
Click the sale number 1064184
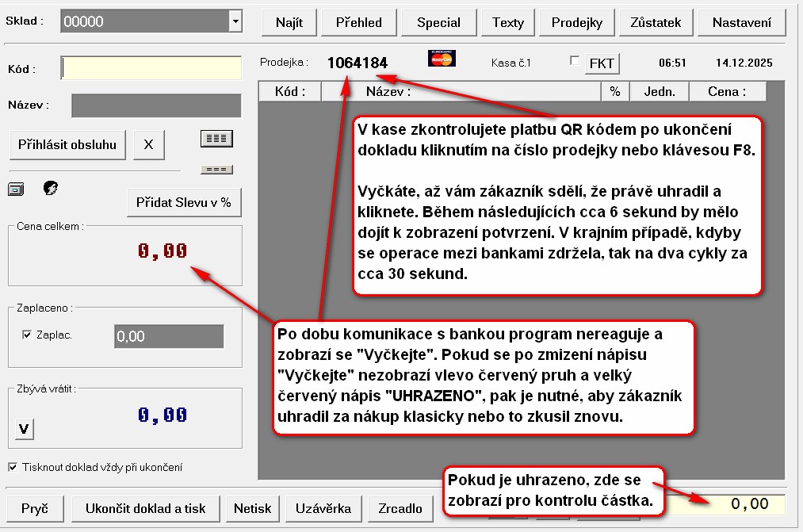[x=357, y=63]
